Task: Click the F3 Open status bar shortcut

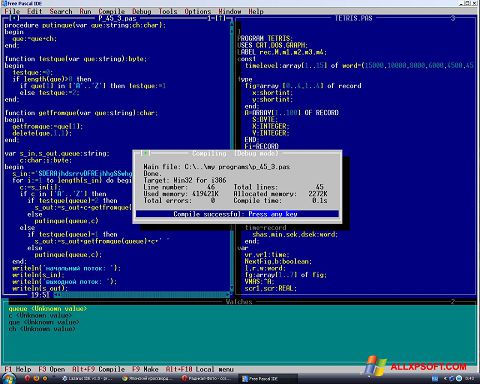Action: (x=52, y=369)
